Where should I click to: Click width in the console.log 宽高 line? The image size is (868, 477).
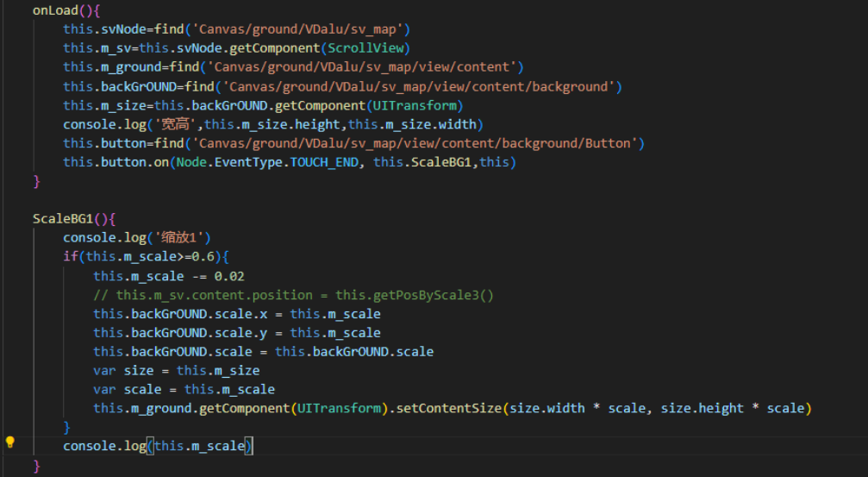tap(457, 124)
